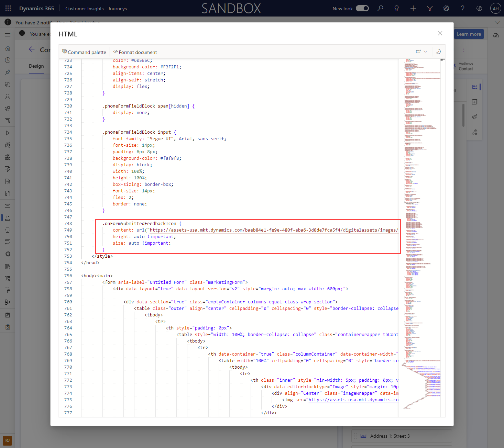Expand the notifications banner chevron
The image size is (504, 448).
click(x=497, y=22)
